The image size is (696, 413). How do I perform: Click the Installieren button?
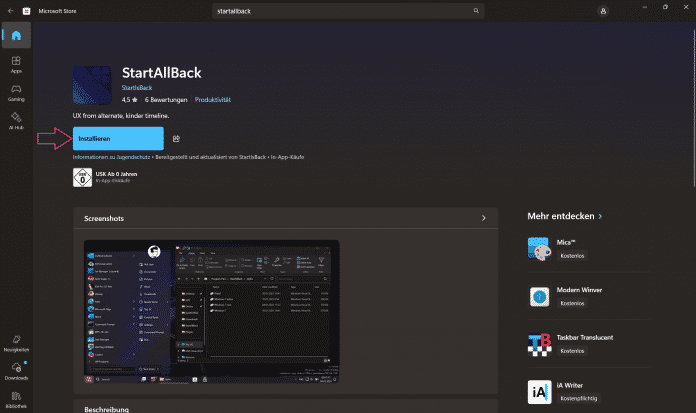pos(118,138)
